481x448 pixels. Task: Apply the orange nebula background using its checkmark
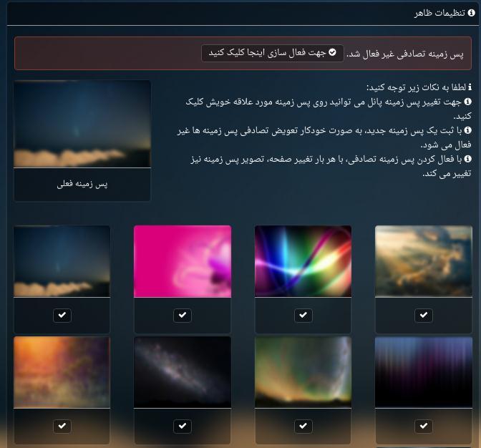coord(62,426)
